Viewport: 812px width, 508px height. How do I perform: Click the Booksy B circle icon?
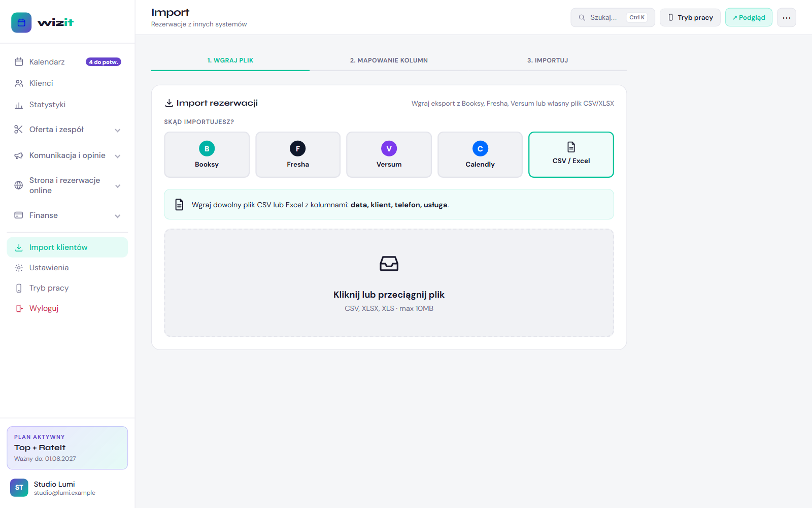[x=207, y=148]
